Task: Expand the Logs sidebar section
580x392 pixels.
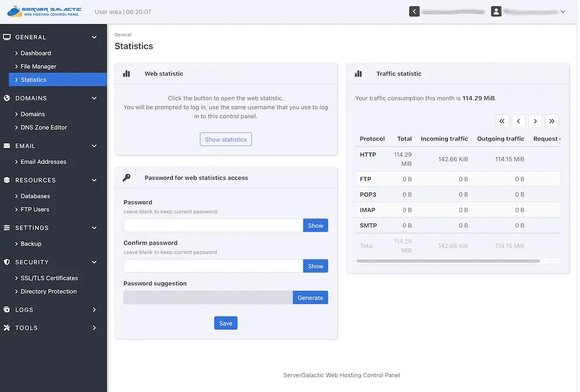Action: point(95,310)
